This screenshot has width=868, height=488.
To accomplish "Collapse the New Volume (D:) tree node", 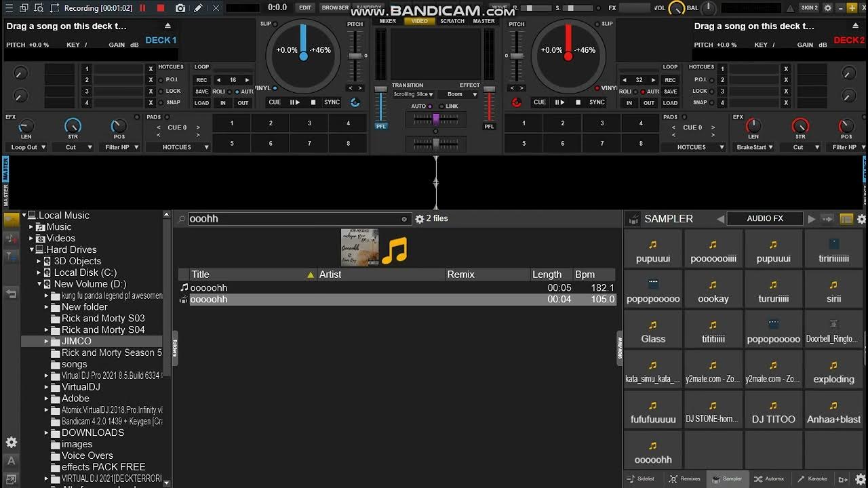I will [39, 284].
